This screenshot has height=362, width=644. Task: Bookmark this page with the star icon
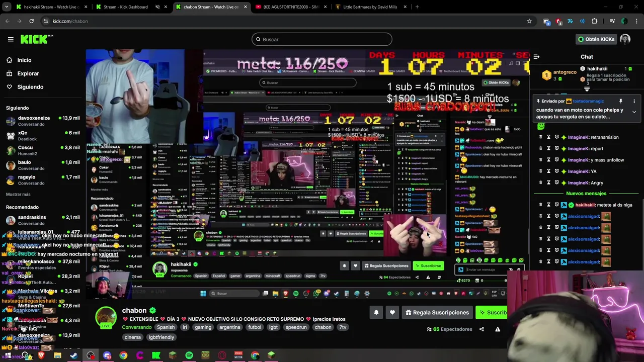click(529, 21)
